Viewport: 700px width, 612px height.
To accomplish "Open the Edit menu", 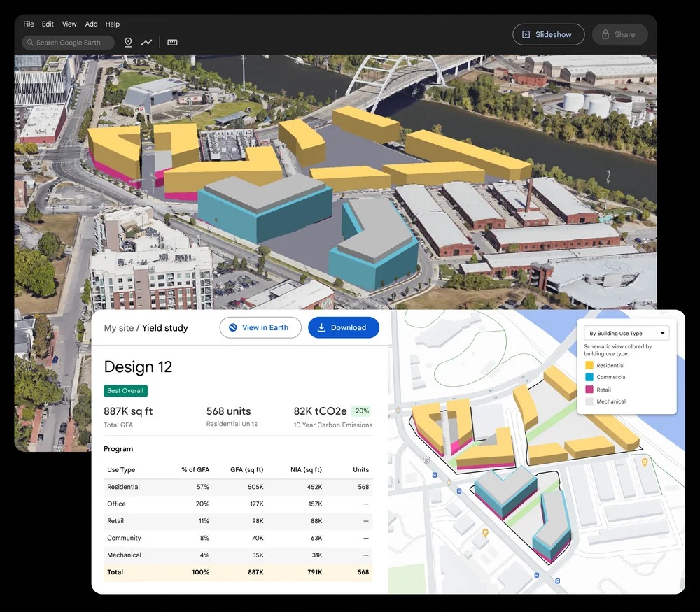I will pyautogui.click(x=48, y=24).
